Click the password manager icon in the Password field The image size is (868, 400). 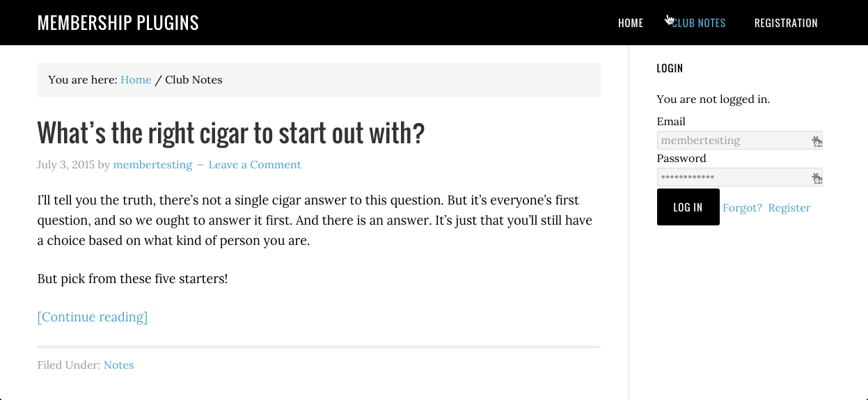(x=816, y=178)
